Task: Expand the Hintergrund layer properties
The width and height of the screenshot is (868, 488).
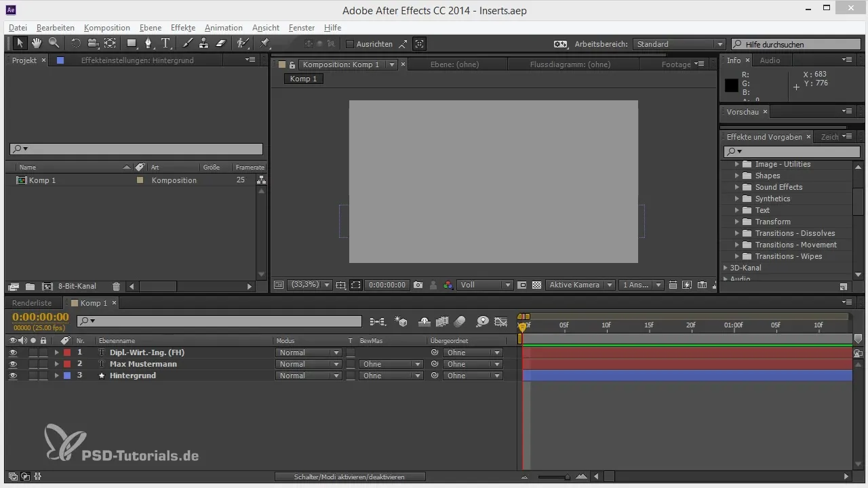Action: [57, 375]
